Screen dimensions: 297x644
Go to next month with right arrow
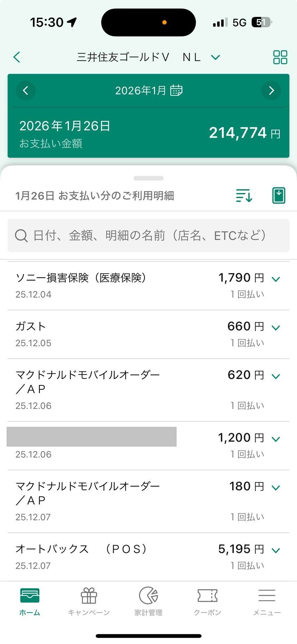271,91
